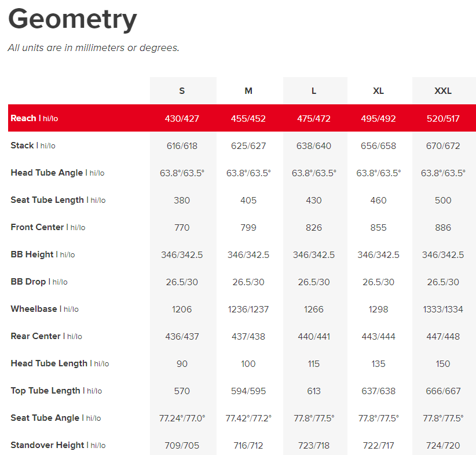Select the highlighted Reach row label
Screen dimensions: 476x455
[34, 118]
